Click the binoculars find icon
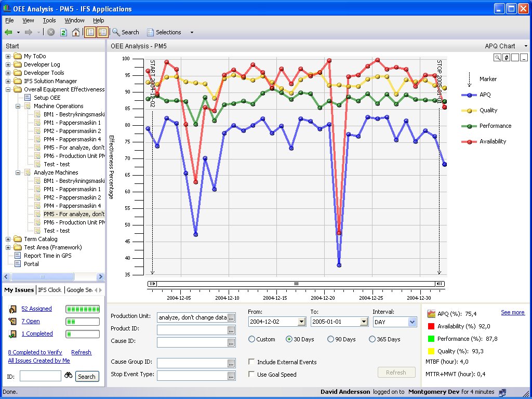The height and width of the screenshot is (399, 532). 69,375
